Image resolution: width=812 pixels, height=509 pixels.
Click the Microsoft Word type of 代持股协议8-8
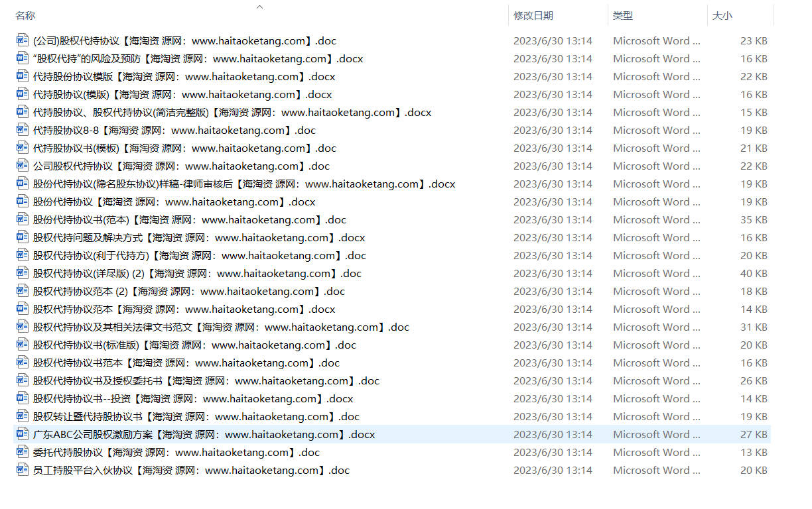click(x=656, y=130)
